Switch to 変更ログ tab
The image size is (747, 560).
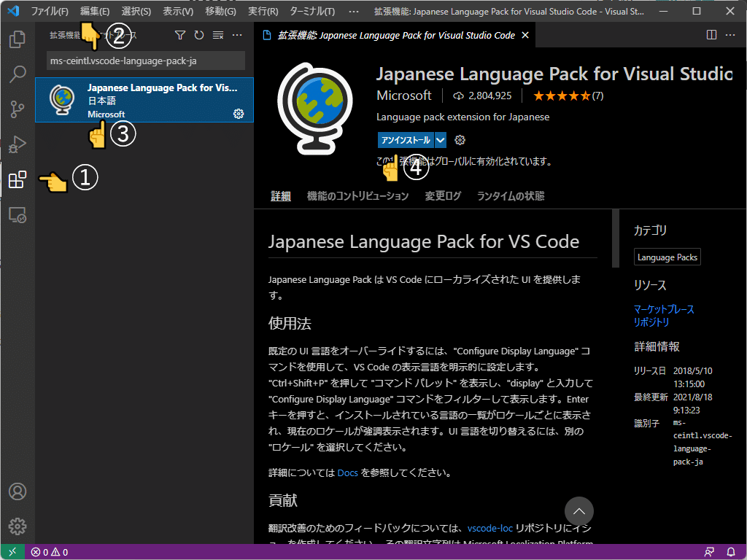point(443,196)
